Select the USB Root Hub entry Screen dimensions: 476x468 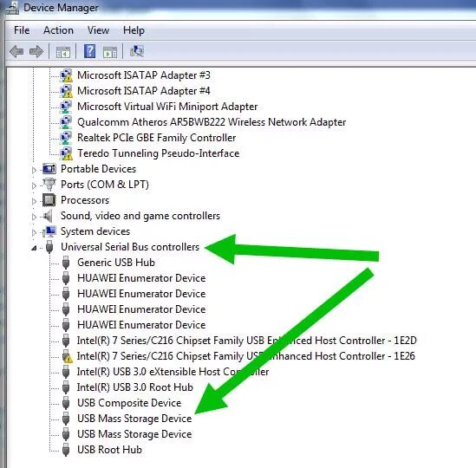coord(109,450)
